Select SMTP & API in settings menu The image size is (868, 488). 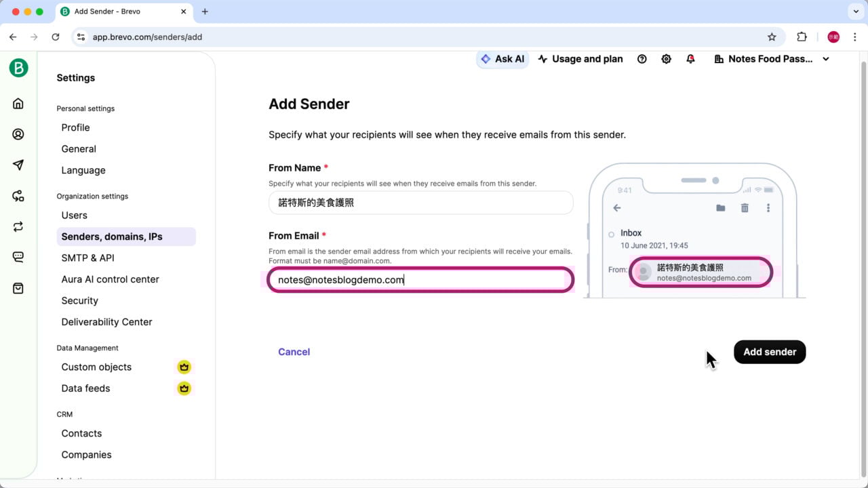pyautogui.click(x=87, y=258)
